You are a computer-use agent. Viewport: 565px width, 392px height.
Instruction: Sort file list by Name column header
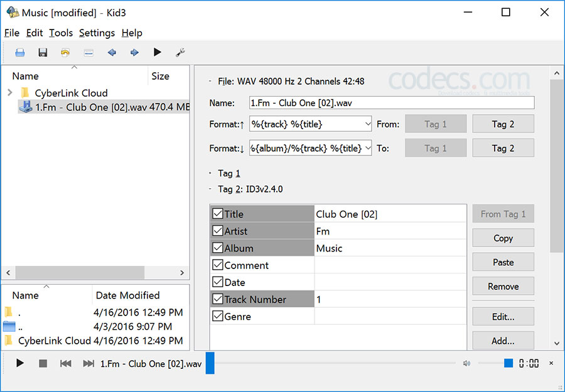click(75, 76)
